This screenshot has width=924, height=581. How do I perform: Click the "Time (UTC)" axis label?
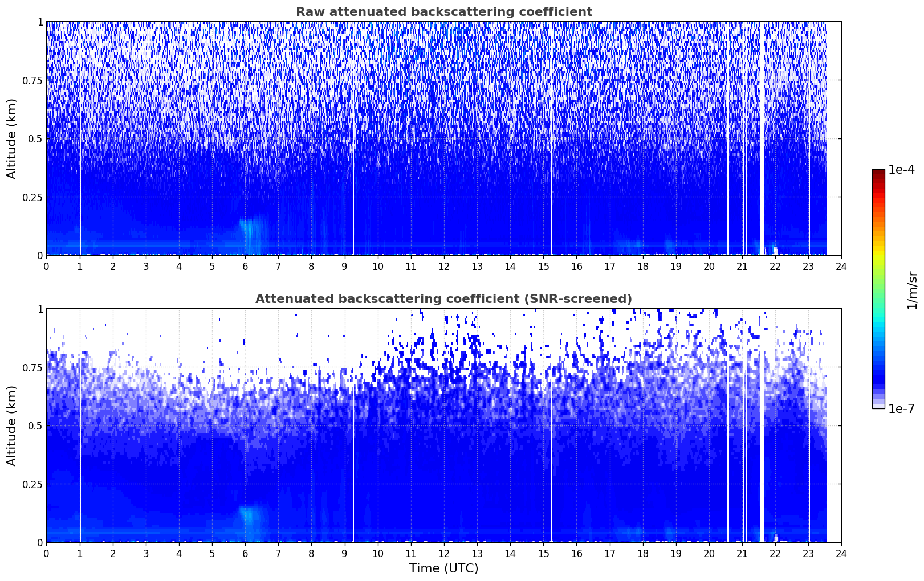tap(443, 568)
